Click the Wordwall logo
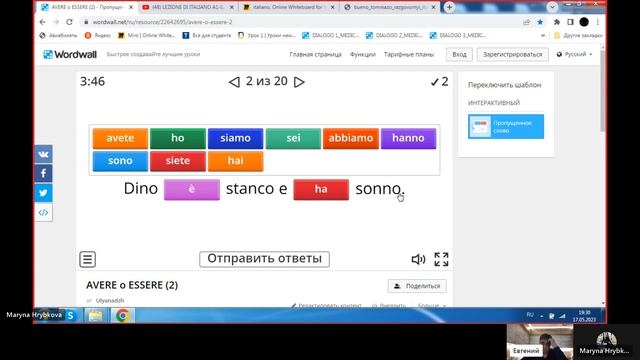The height and width of the screenshot is (360, 640). click(70, 54)
